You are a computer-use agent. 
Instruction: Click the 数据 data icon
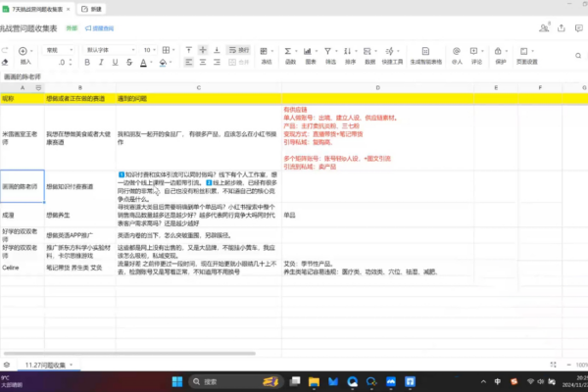(x=367, y=51)
